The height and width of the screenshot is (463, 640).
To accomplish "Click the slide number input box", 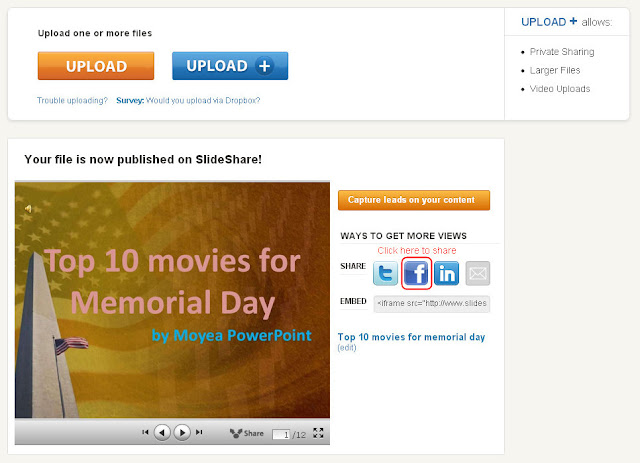I will 281,434.
